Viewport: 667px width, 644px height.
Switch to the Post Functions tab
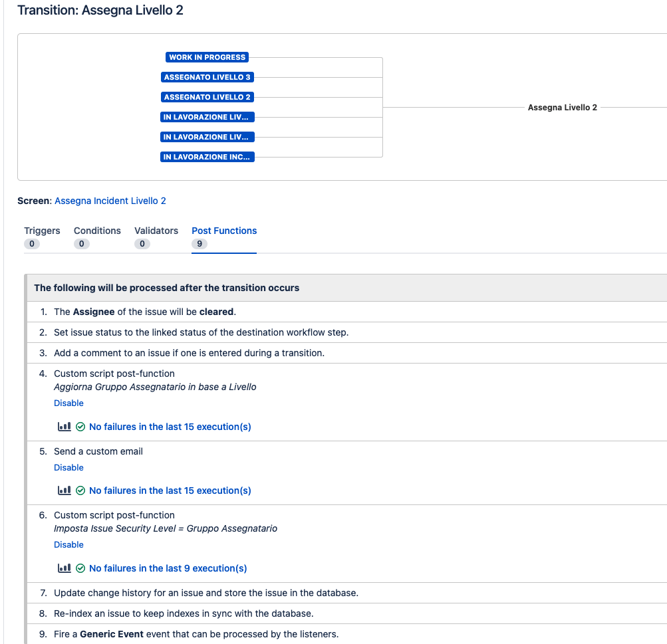click(223, 231)
